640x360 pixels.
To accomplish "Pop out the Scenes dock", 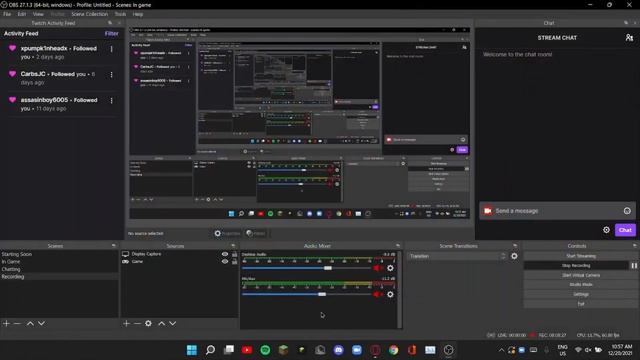I will coord(113,246).
